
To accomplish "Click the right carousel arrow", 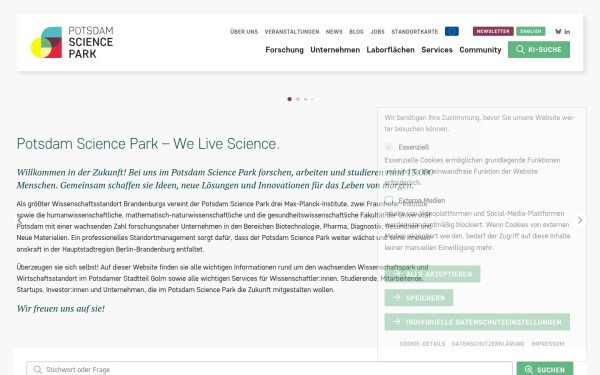I will pos(580,220).
